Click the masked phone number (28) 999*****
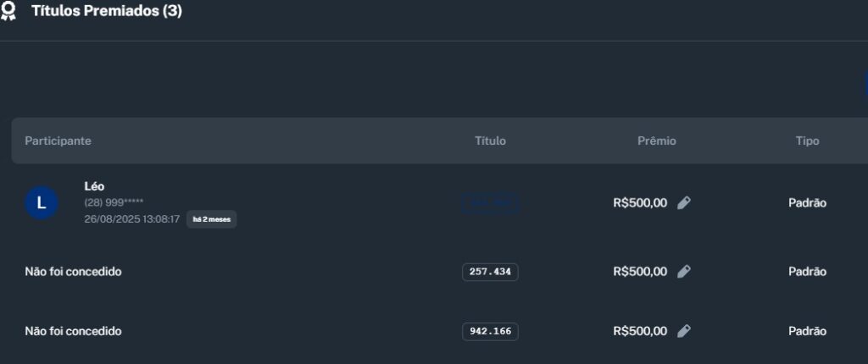Image resolution: width=868 pixels, height=364 pixels. [x=114, y=202]
